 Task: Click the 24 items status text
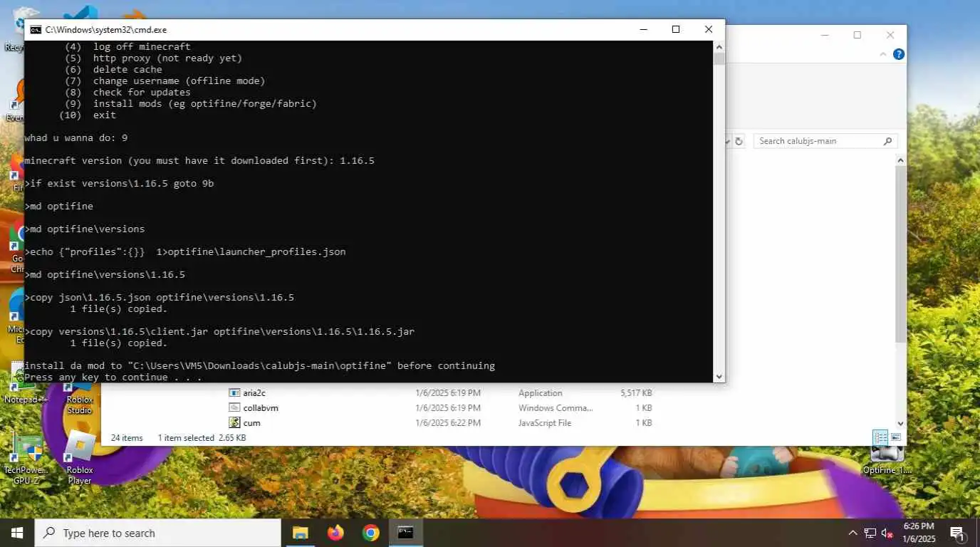(127, 437)
